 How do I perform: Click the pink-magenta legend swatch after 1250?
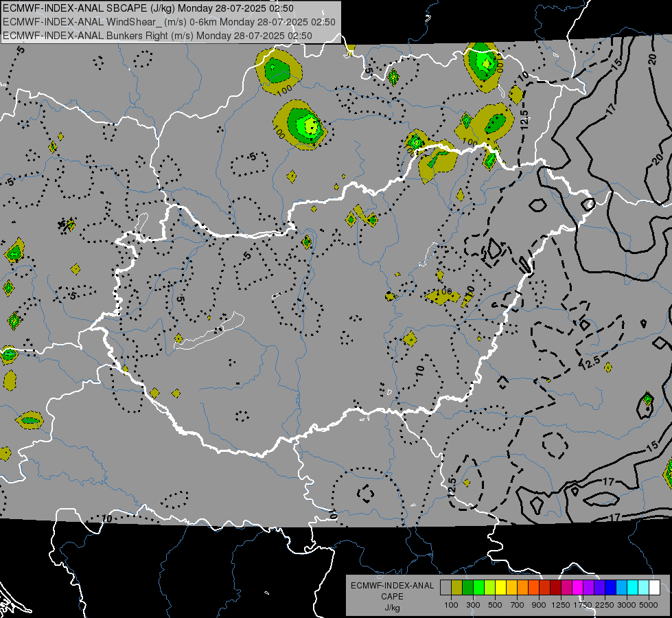point(566,588)
